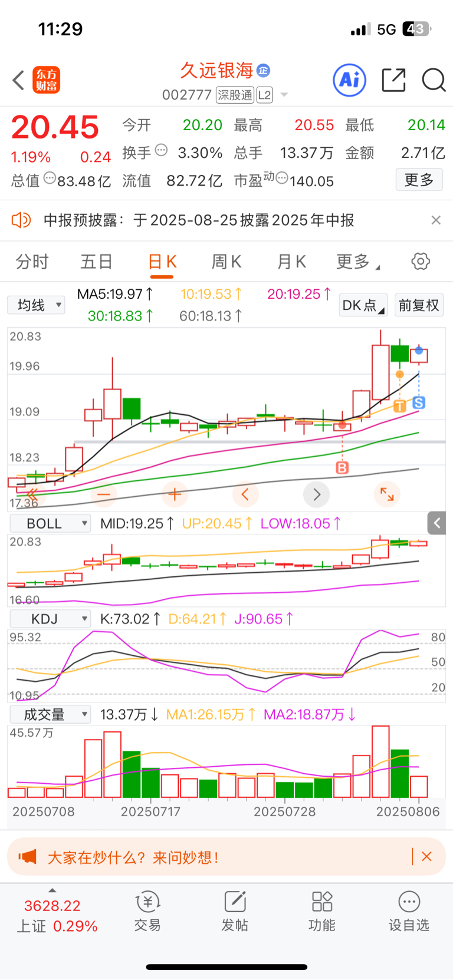This screenshot has height=980, width=453.
Task: Expand the 更多 chart period menu
Action: [357, 262]
